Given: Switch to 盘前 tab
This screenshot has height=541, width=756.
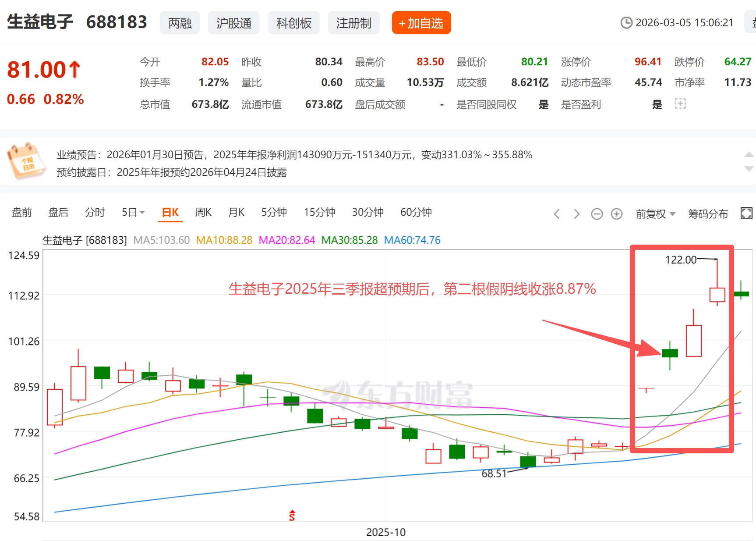Looking at the screenshot, I should click(x=22, y=213).
